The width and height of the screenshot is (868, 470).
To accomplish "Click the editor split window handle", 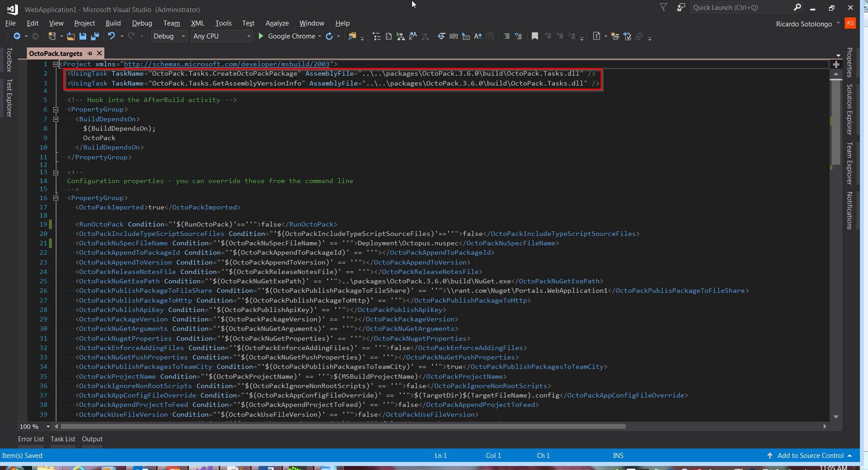I will click(836, 65).
